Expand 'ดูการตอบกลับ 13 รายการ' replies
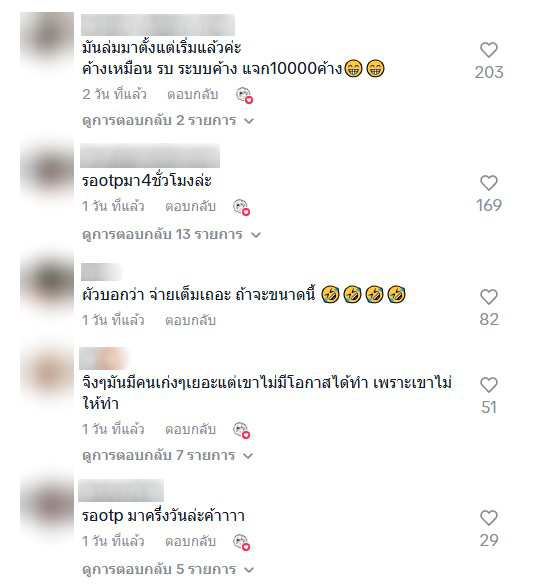Viewport: 534px width, 584px height. pos(171,235)
